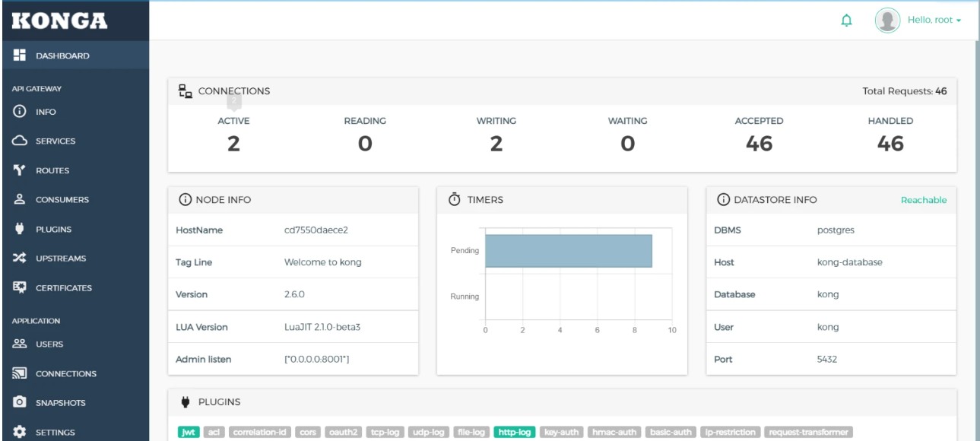Select the cors plugin tag
This screenshot has height=441, width=980.
point(308,433)
